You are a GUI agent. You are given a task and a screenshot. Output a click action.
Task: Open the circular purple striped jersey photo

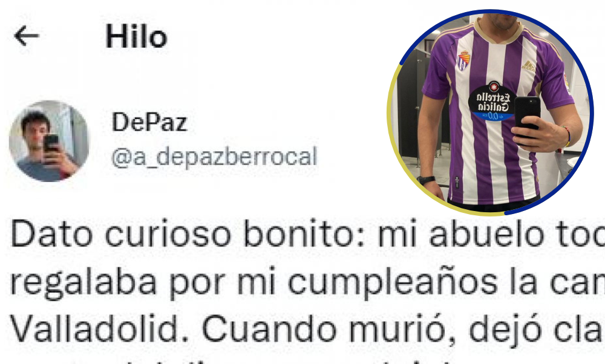tap(490, 112)
